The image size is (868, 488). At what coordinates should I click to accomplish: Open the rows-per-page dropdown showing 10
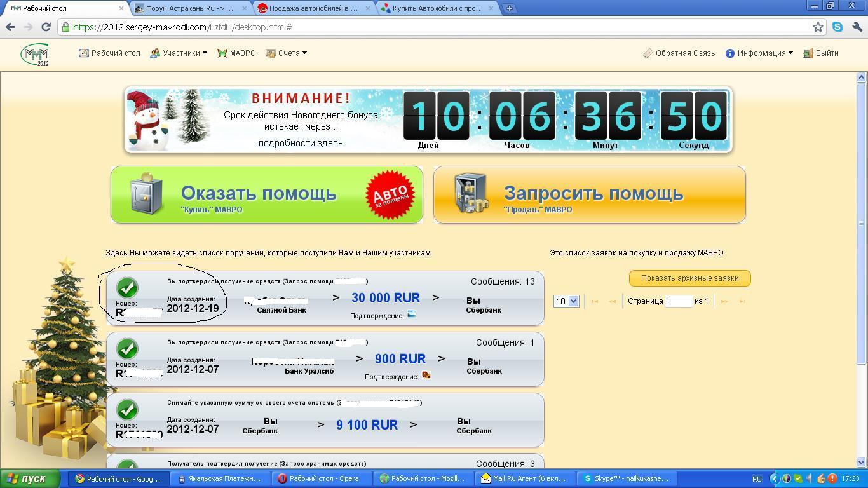(x=566, y=301)
